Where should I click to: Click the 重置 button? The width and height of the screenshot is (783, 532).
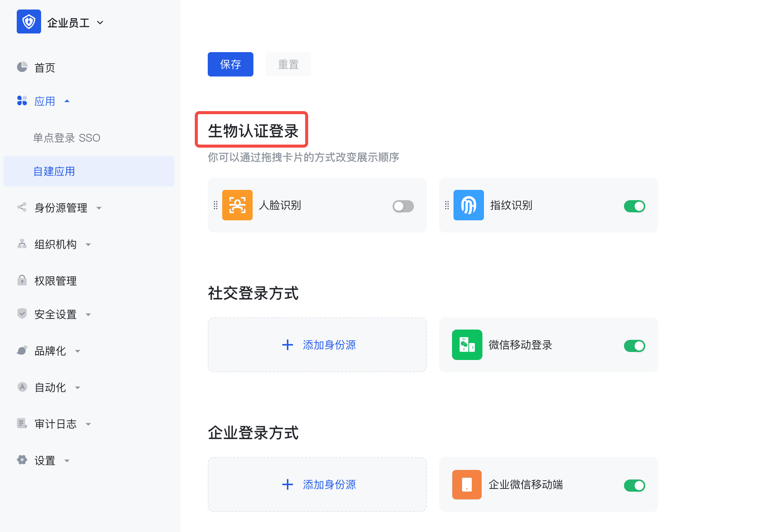288,64
